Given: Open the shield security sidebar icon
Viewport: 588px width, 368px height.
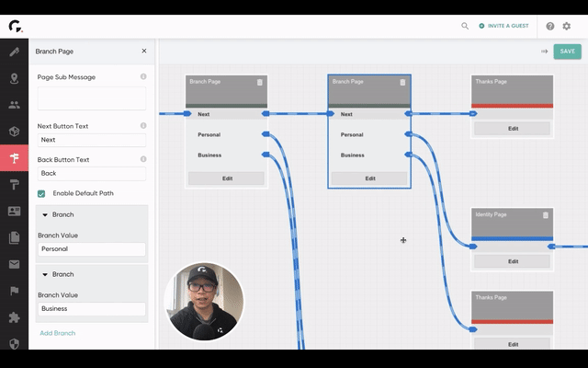Looking at the screenshot, I should pos(15,343).
